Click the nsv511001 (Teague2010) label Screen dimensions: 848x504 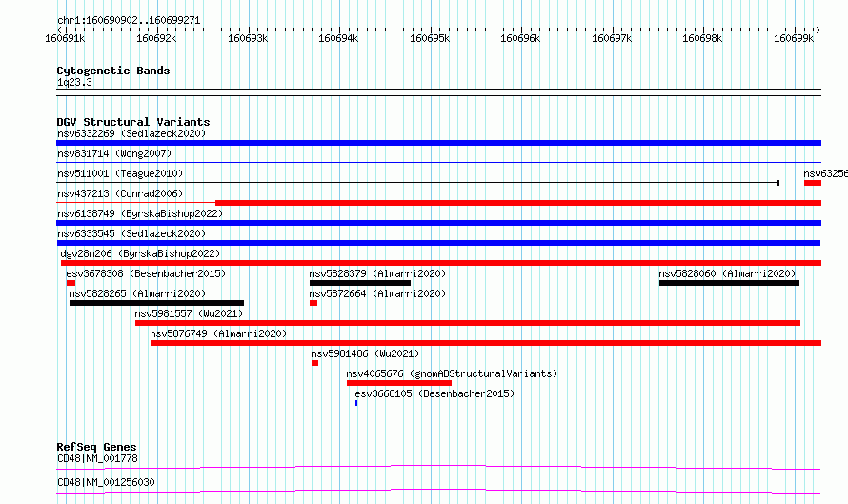[120, 173]
